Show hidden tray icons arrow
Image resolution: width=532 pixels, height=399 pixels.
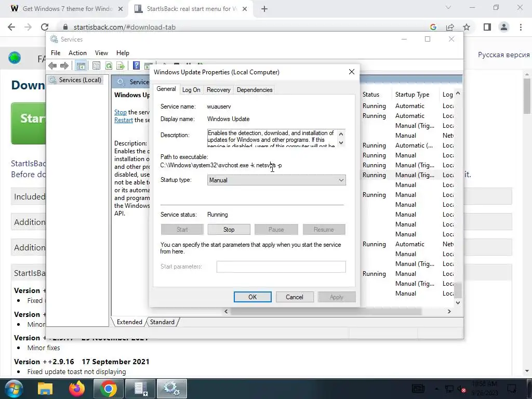[436, 389]
